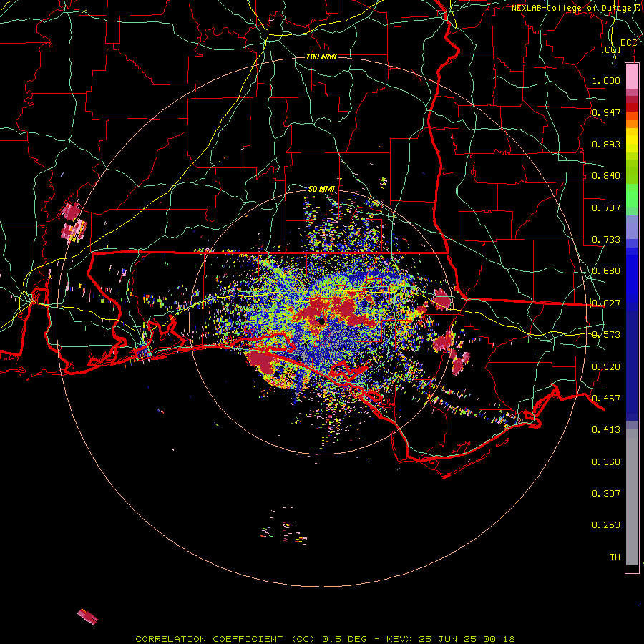Select the 1.000 value on the scale
This screenshot has height=644, width=644.
(x=606, y=80)
